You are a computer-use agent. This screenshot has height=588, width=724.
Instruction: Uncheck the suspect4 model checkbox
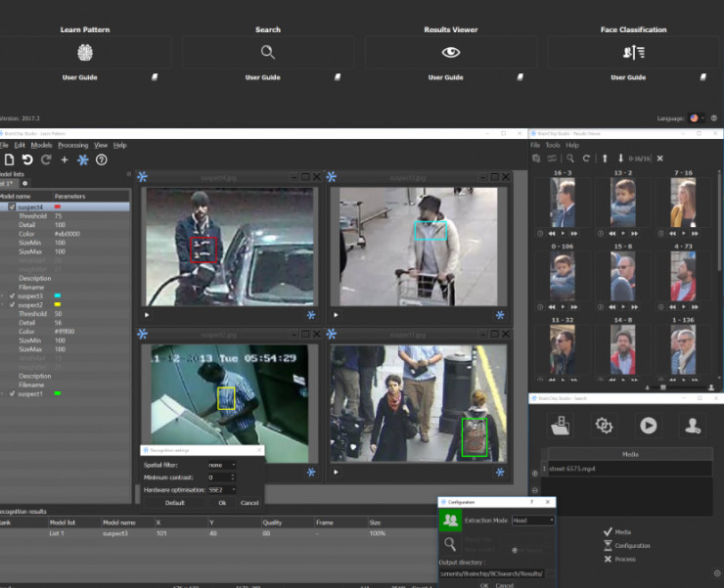12,207
